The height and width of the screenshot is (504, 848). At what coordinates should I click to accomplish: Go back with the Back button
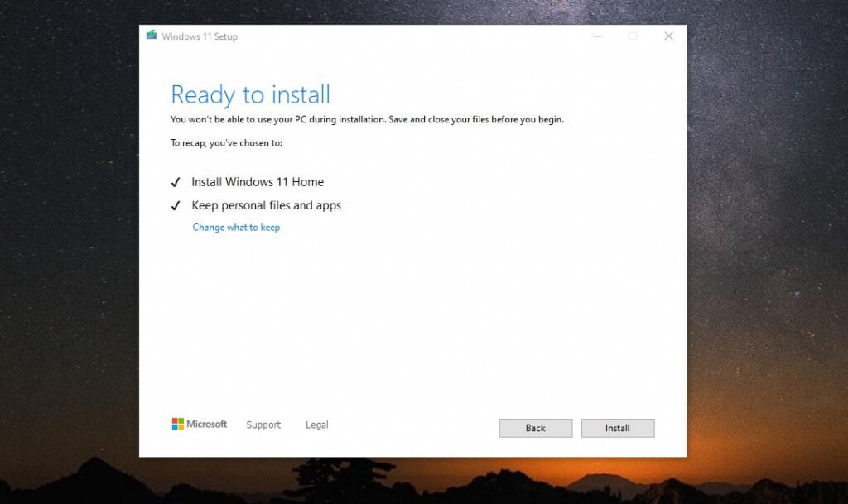[x=536, y=428]
